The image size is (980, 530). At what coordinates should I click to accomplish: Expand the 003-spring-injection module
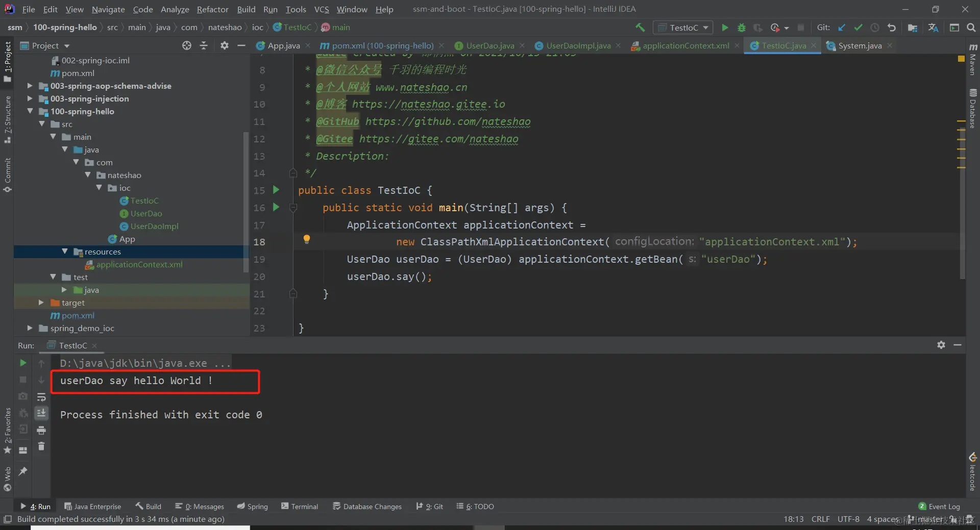(30, 98)
